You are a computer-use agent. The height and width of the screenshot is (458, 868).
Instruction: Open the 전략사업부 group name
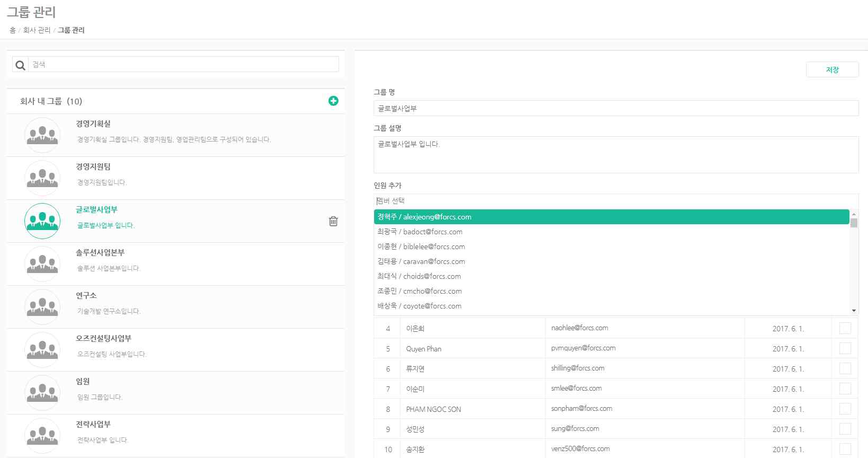point(93,424)
